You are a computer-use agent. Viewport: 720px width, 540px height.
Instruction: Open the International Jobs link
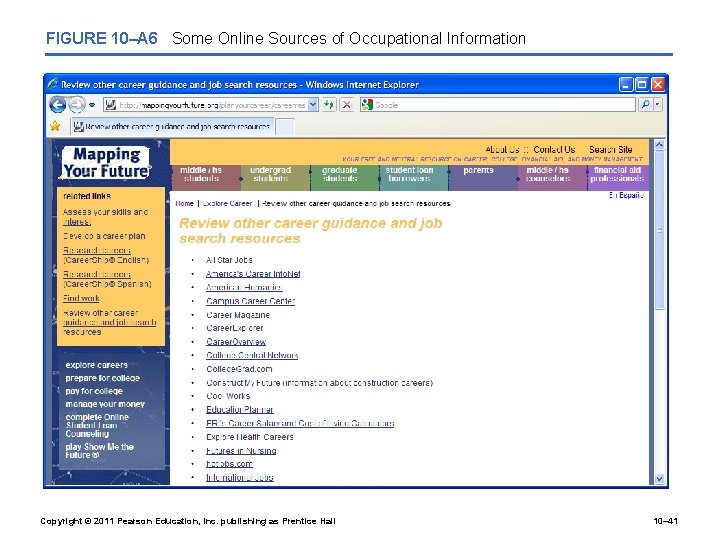point(240,478)
